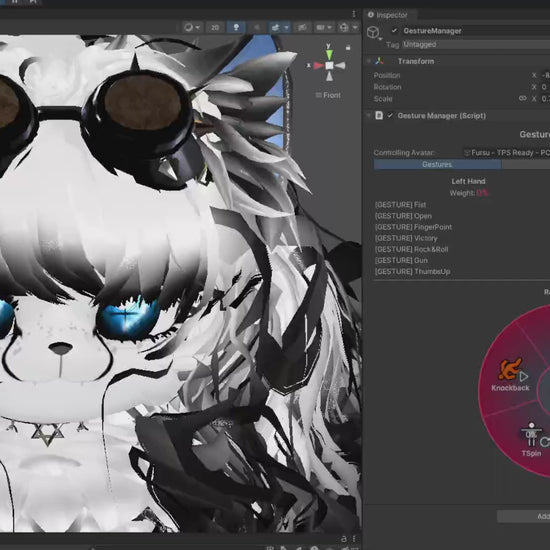Open the Untagged tag dropdown

pos(476,45)
